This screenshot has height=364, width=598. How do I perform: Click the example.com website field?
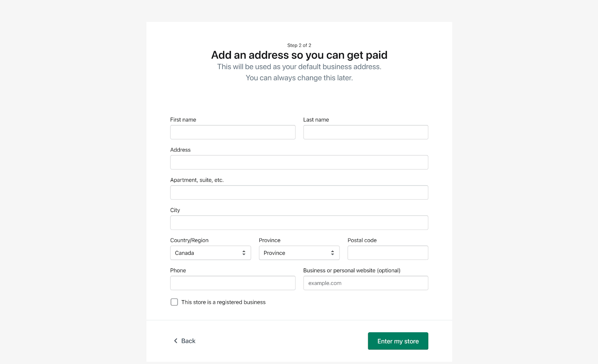(366, 283)
